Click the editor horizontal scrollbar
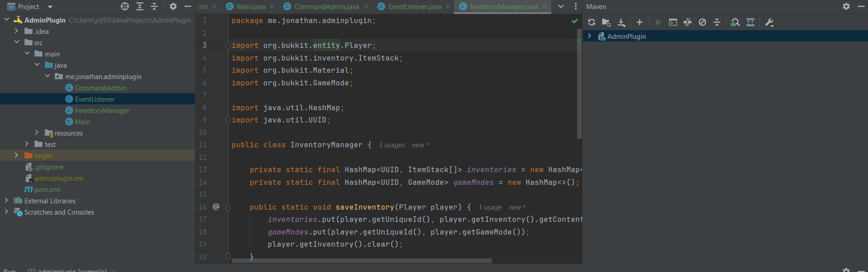Screen dimensions: 868x272 [x=361, y=261]
